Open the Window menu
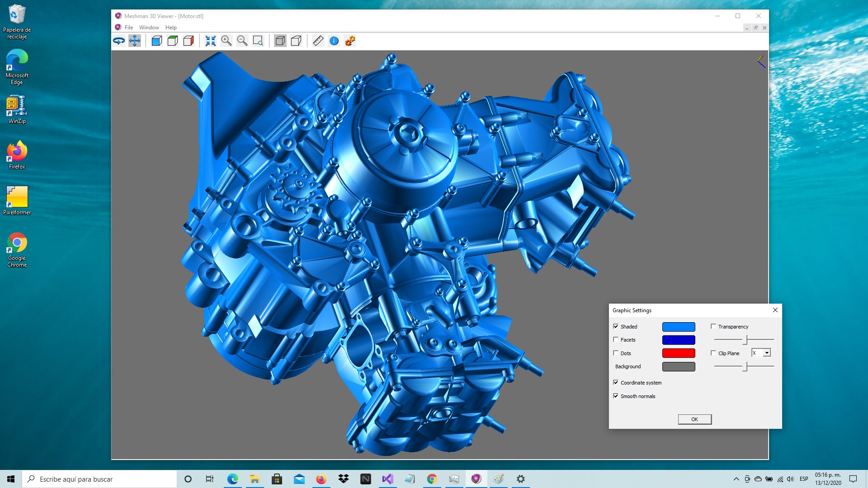This screenshot has width=868, height=488. tap(149, 28)
